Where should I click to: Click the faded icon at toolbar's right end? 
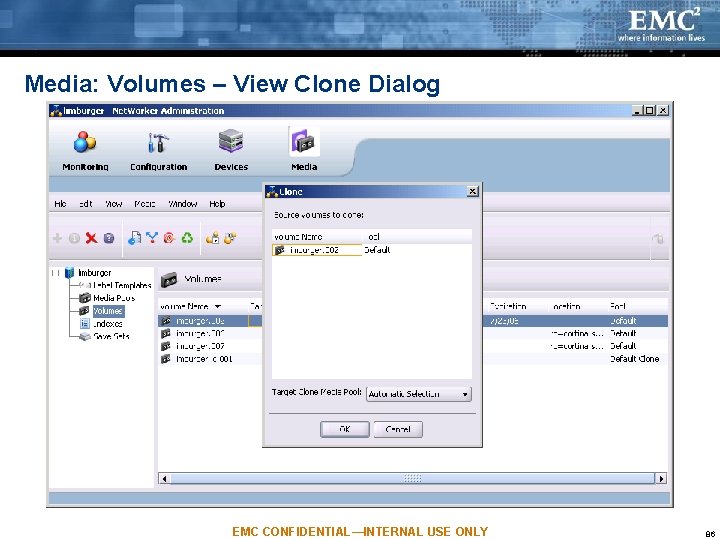coord(658,238)
